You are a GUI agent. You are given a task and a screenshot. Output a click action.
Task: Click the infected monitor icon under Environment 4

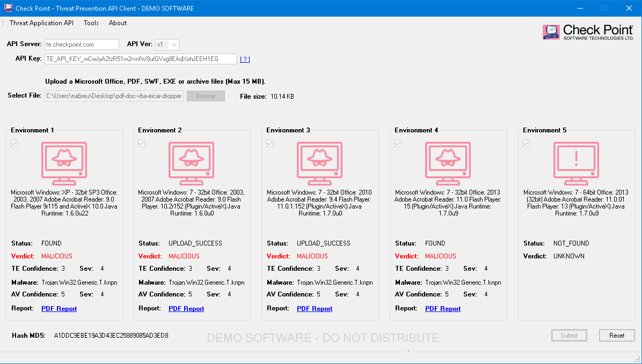448,163
